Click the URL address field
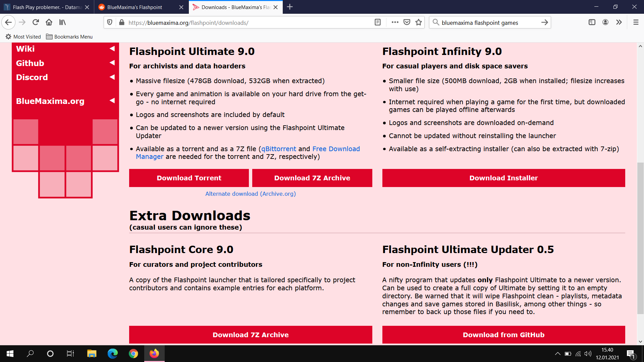This screenshot has height=362, width=644. (x=248, y=22)
